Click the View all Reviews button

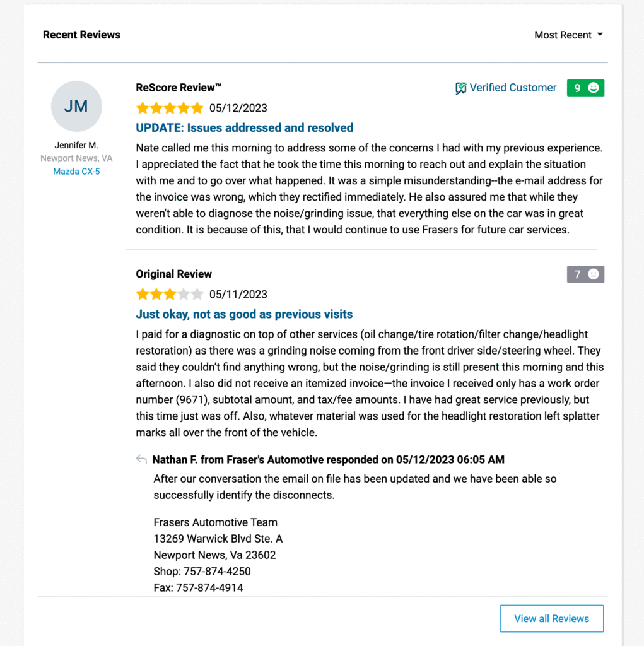click(552, 618)
